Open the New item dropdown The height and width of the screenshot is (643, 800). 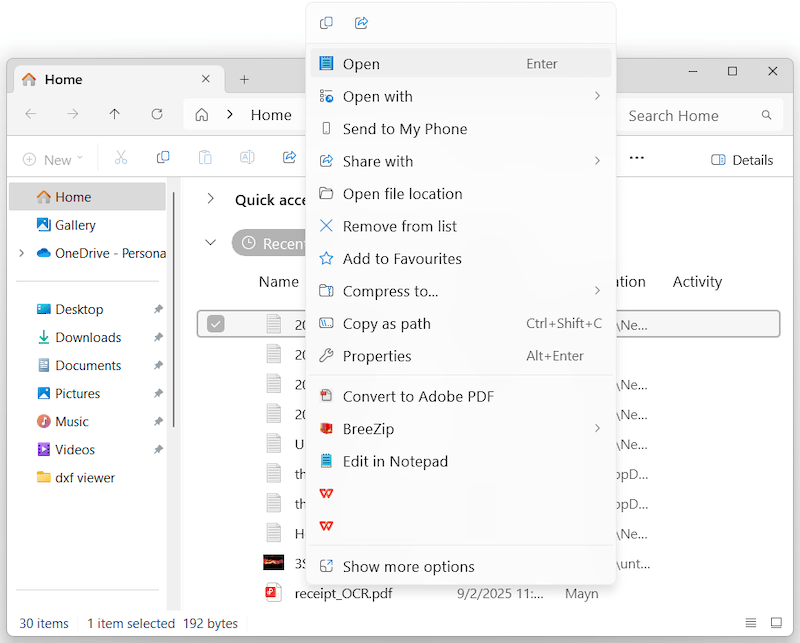[53, 158]
